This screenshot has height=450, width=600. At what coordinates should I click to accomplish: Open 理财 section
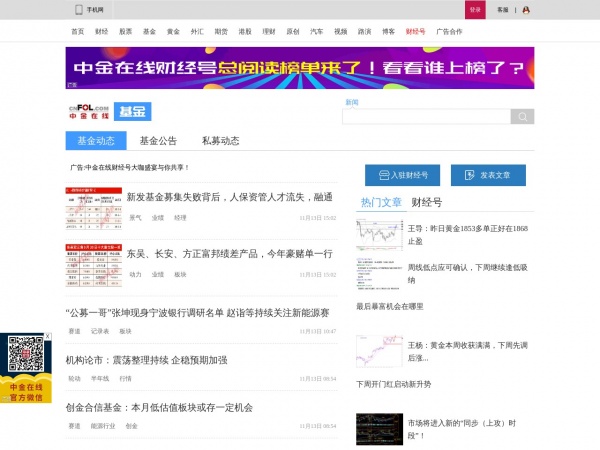[x=269, y=32]
